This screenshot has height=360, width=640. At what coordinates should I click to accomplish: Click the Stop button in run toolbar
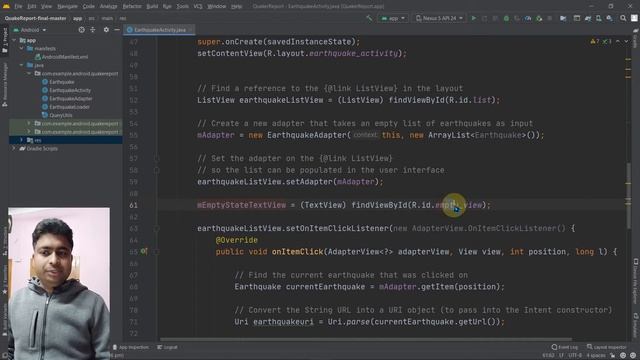[x=550, y=18]
